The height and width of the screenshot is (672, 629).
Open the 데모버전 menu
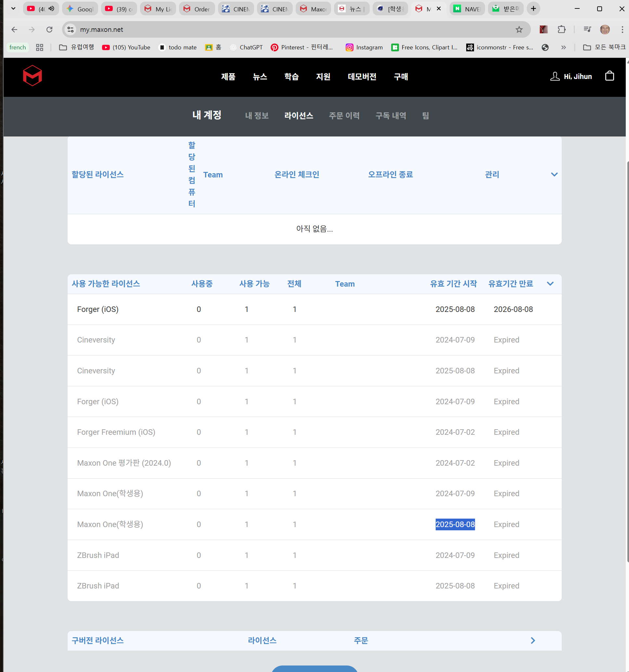(362, 77)
